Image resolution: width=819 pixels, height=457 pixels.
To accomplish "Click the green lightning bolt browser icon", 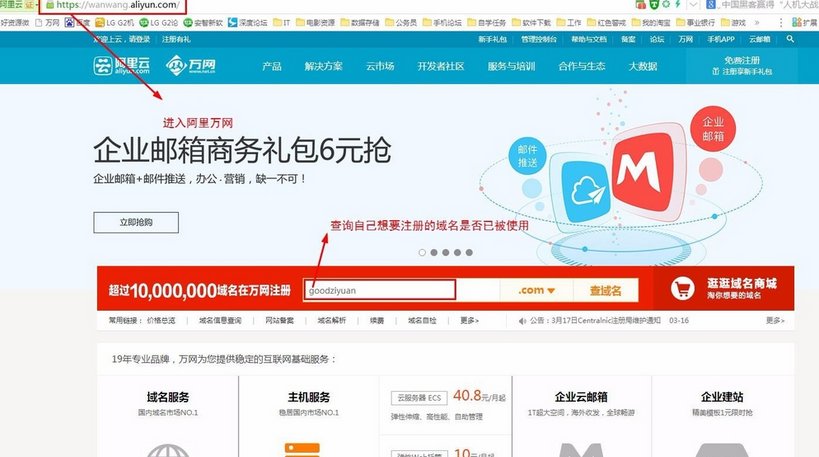I will (678, 5).
